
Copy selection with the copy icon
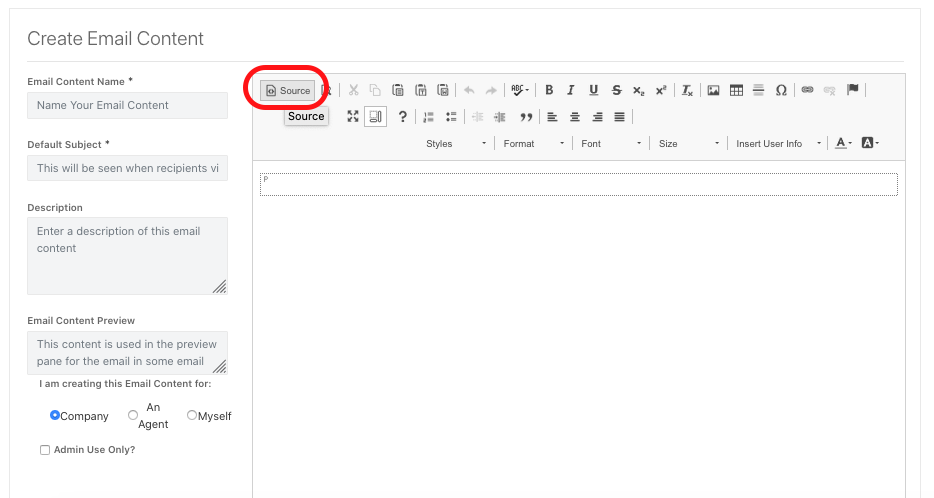tap(375, 90)
